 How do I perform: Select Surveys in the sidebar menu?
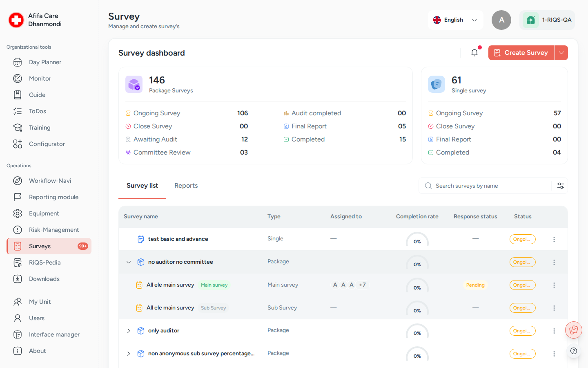(x=49, y=246)
